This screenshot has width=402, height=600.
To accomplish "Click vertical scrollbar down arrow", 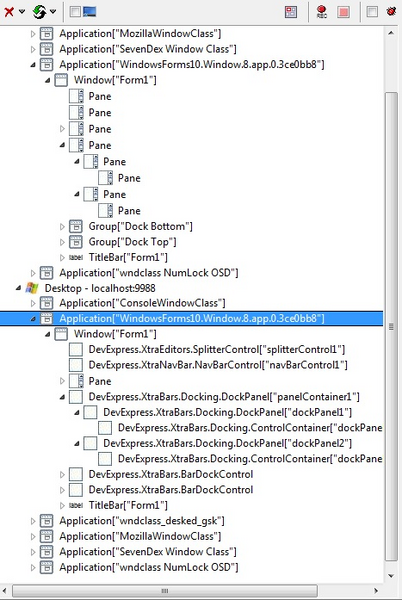I will coord(391,576).
